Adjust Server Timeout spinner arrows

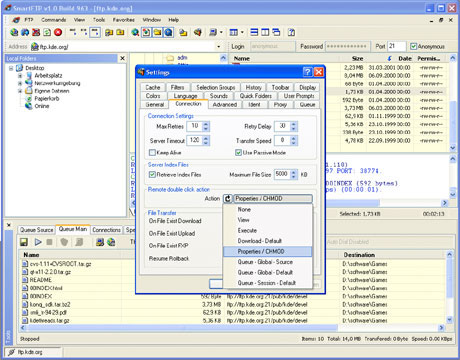(x=206, y=141)
